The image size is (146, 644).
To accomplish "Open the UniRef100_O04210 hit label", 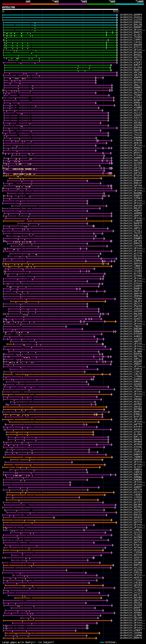I will click(x=131, y=17).
